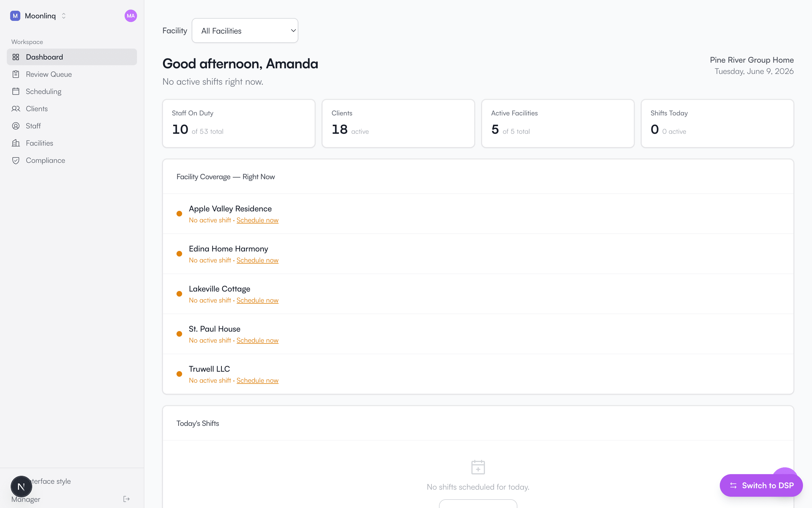Open the Scheduling section
The height and width of the screenshot is (508, 812).
[x=72, y=91]
